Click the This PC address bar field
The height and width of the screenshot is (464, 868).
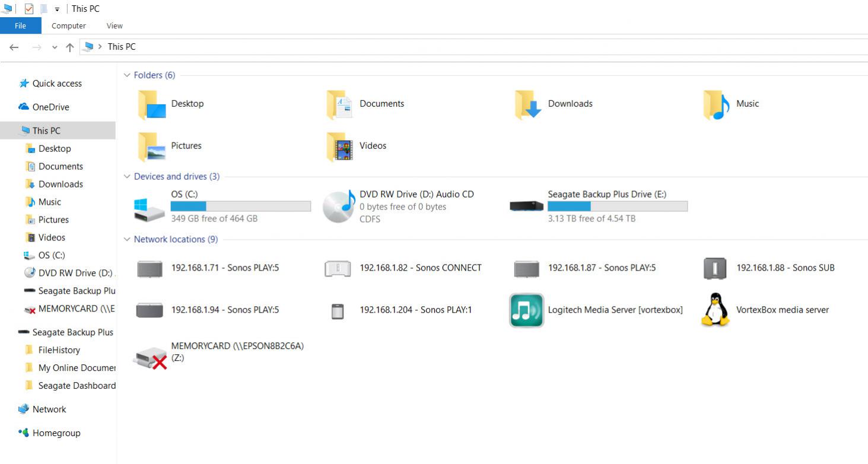(x=475, y=47)
